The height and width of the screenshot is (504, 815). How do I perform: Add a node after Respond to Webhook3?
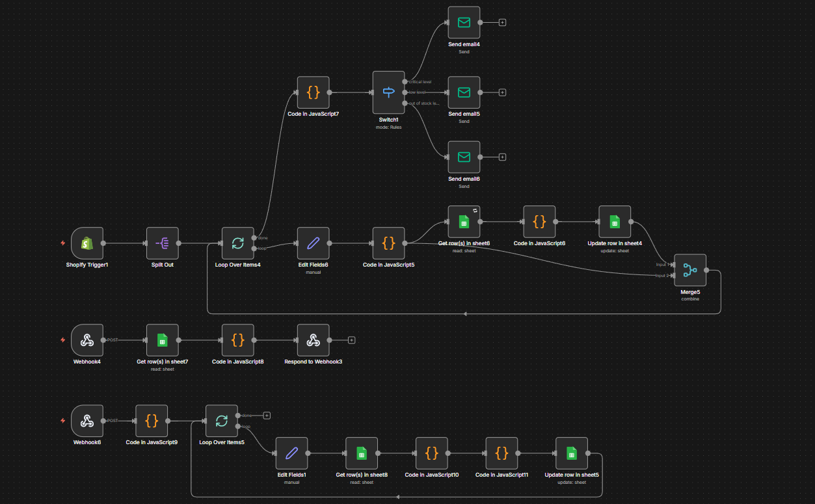[x=351, y=340]
